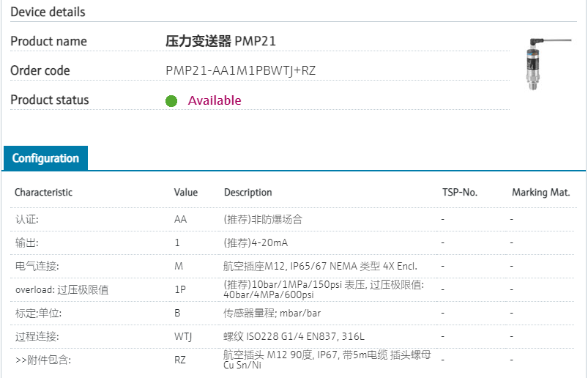Screen dimensions: 588x378
Task: Click the green Available status dot
Action: (171, 101)
